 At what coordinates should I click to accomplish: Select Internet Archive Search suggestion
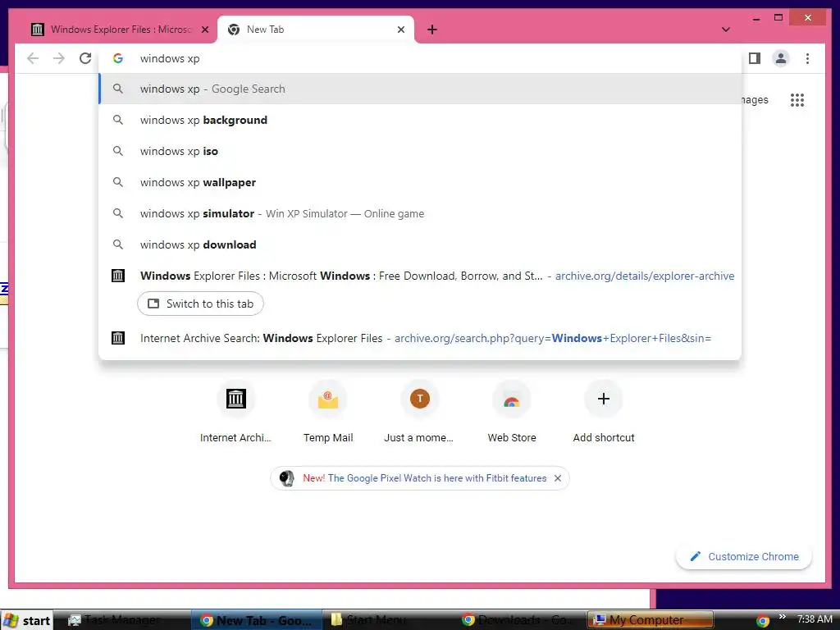(x=420, y=338)
